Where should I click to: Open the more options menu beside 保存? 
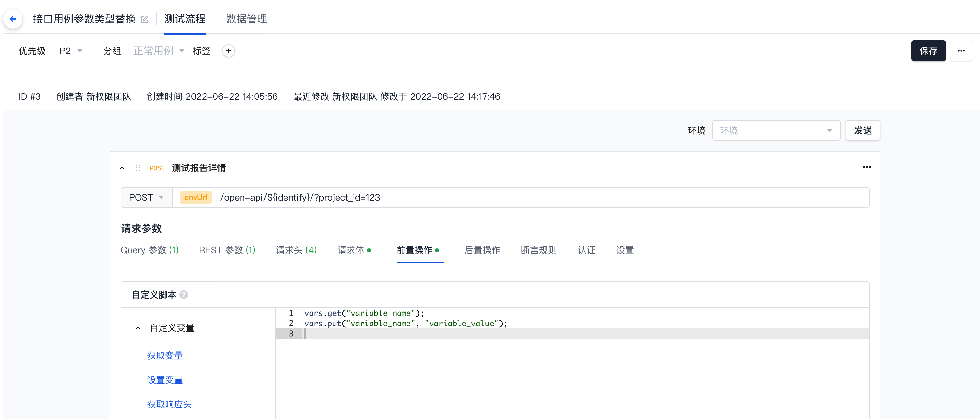coord(961,51)
